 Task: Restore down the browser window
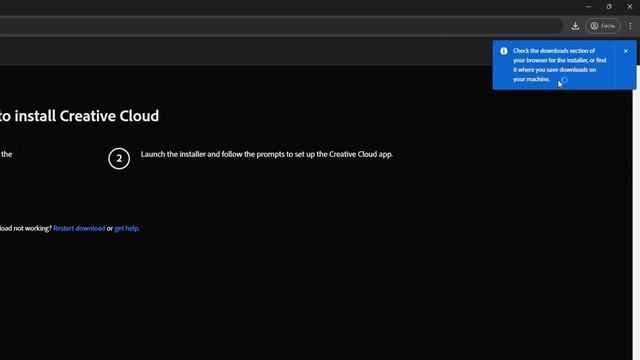point(609,7)
